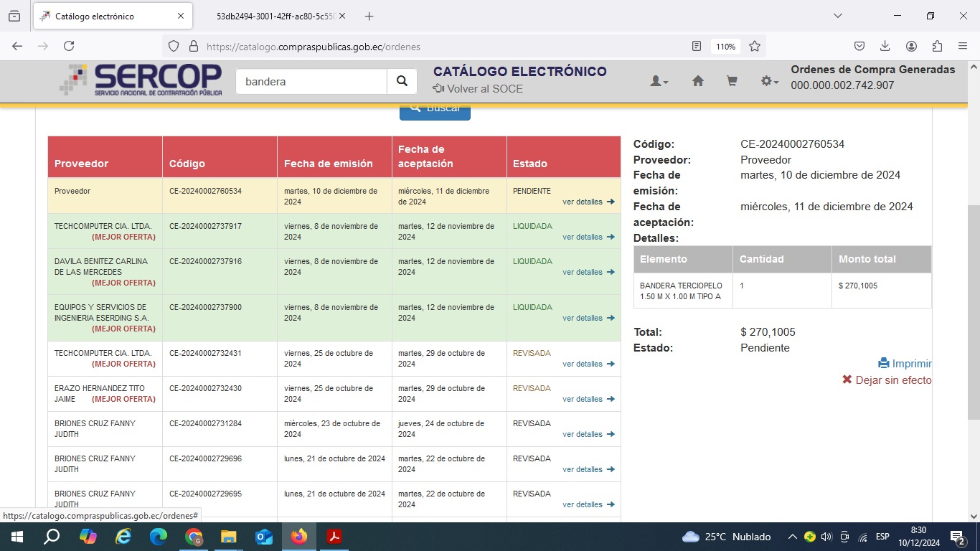View details for pending order CE-20240002760534
This screenshot has width=980, height=551.
pos(588,202)
